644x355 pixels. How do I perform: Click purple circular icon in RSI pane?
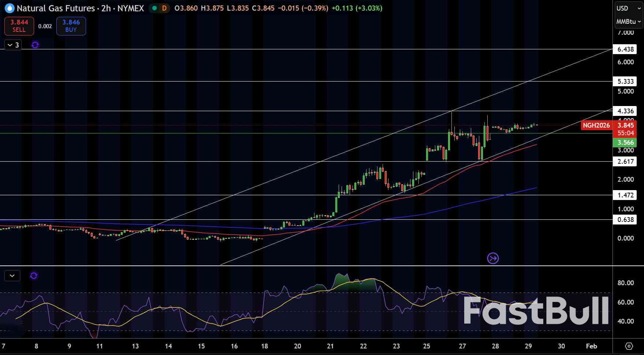click(x=34, y=276)
